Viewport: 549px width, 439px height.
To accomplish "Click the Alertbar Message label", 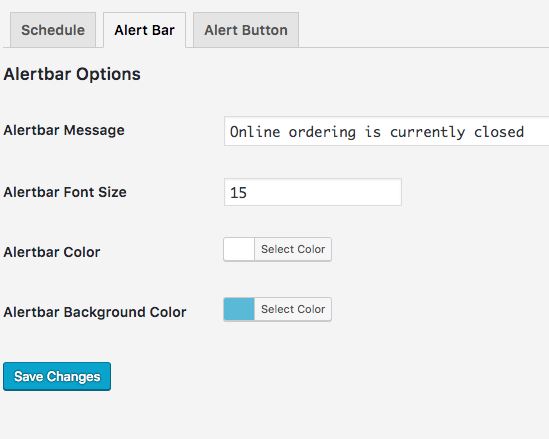I will (x=64, y=130).
